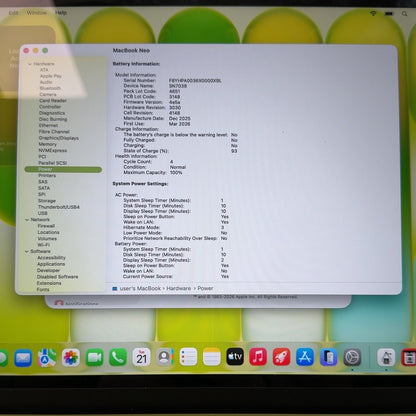Collapse the Software section in sidebar
The height and width of the screenshot is (416, 416).
coord(27,251)
